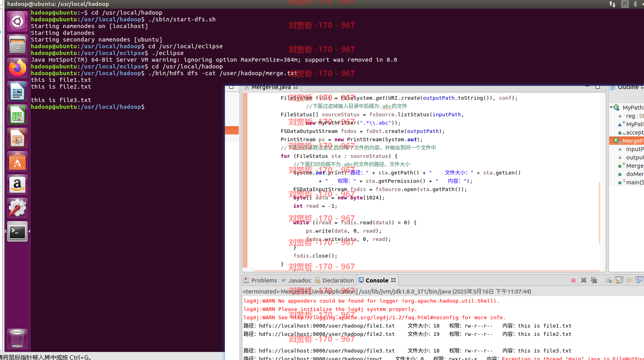Click Clear Console icon
The height and width of the screenshot is (360, 644).
(609, 280)
